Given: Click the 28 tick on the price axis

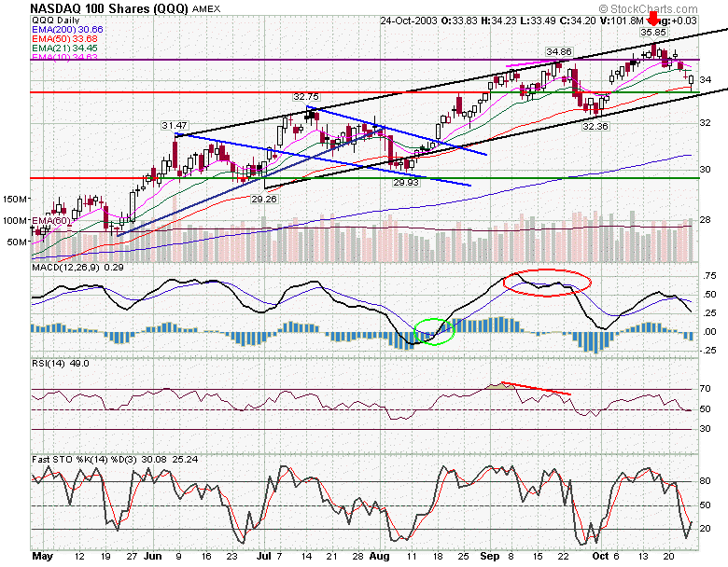Looking at the screenshot, I should [x=706, y=219].
